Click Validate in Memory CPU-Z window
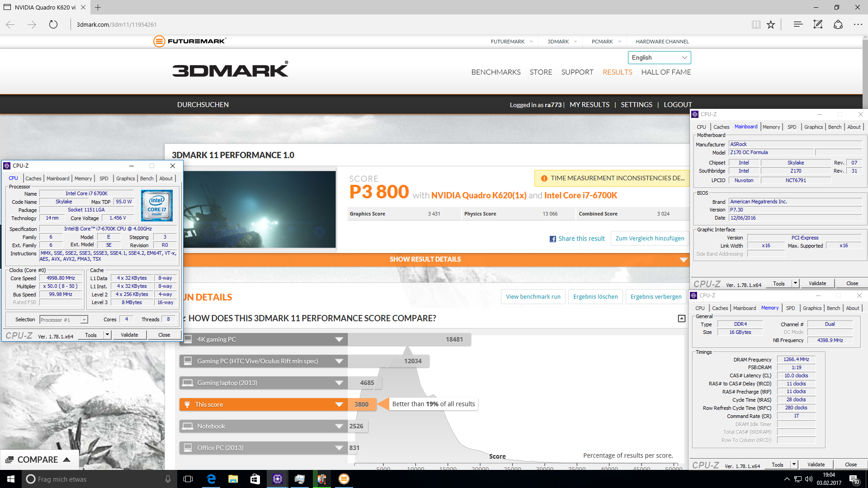 pyautogui.click(x=816, y=465)
